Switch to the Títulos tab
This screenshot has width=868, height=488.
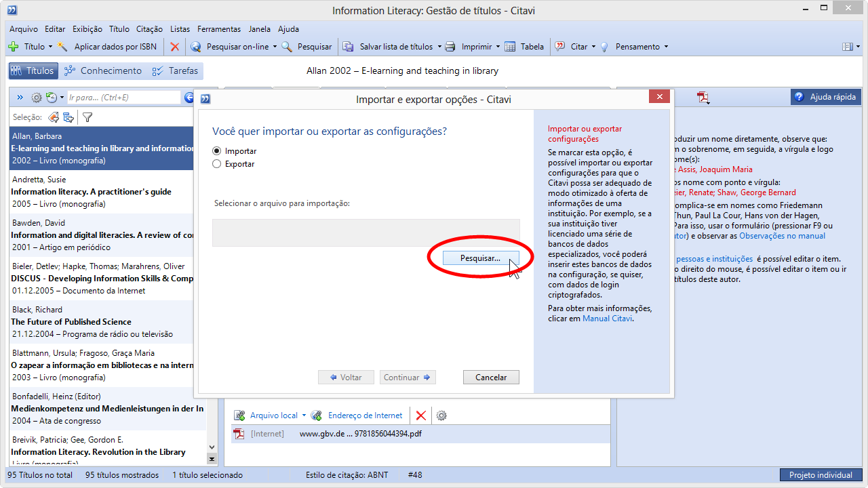tap(33, 70)
